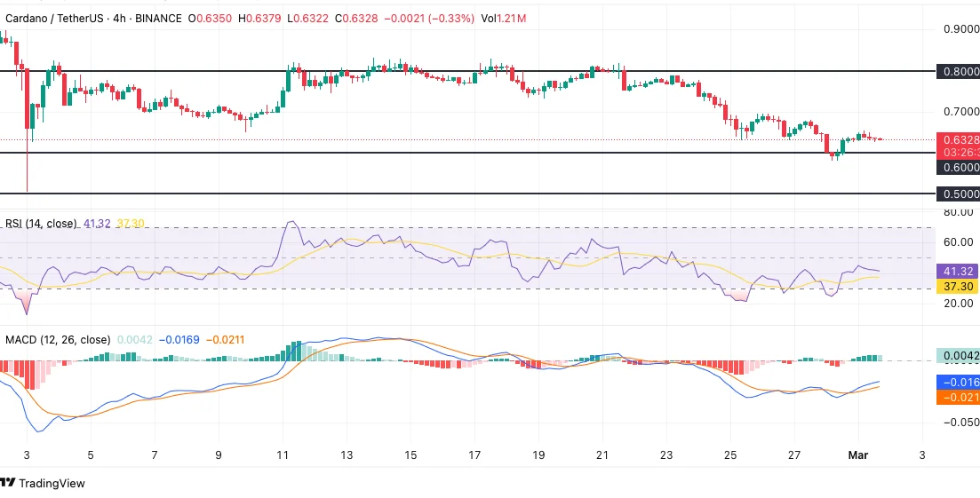Click the date label 7 on the time axis
The height and width of the screenshot is (498, 980).
coord(155,455)
